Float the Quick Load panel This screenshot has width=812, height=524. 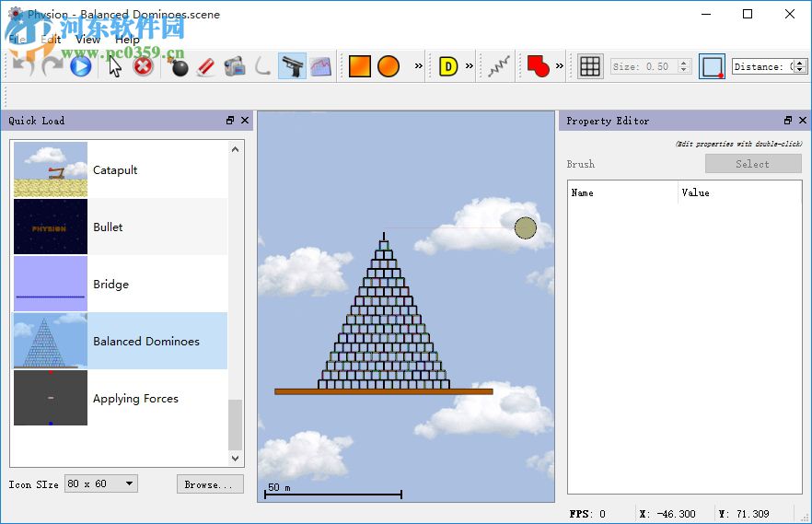(x=230, y=120)
